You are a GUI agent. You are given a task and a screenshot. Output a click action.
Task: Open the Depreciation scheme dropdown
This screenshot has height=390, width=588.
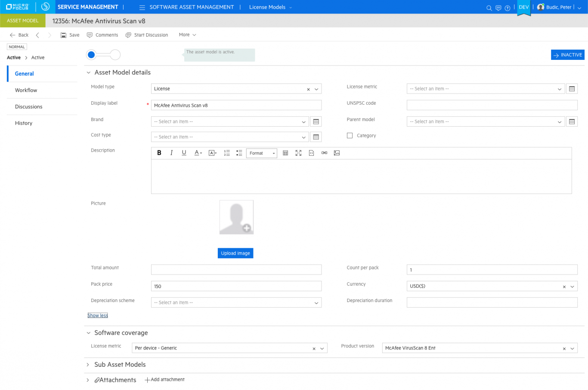click(316, 303)
